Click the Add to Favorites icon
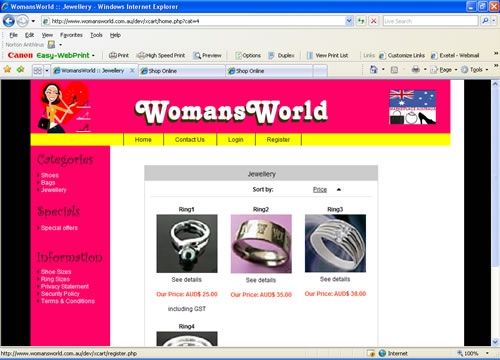The height and width of the screenshot is (360, 500). click(x=21, y=69)
